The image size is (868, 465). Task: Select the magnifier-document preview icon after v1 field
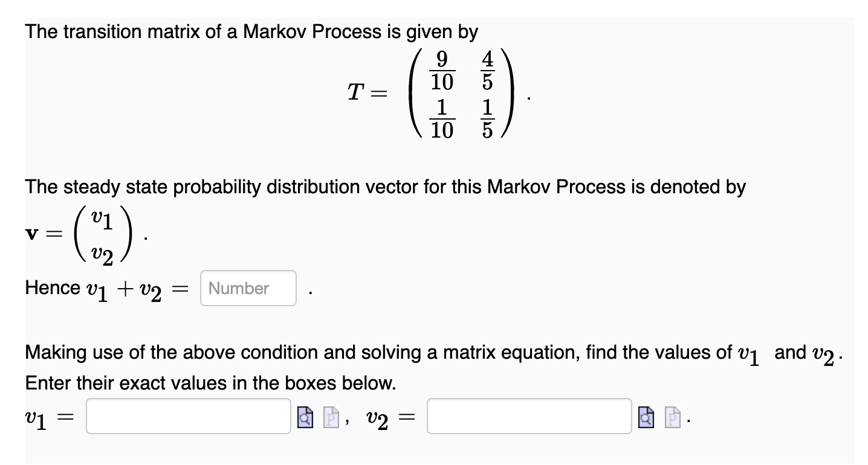(x=304, y=417)
